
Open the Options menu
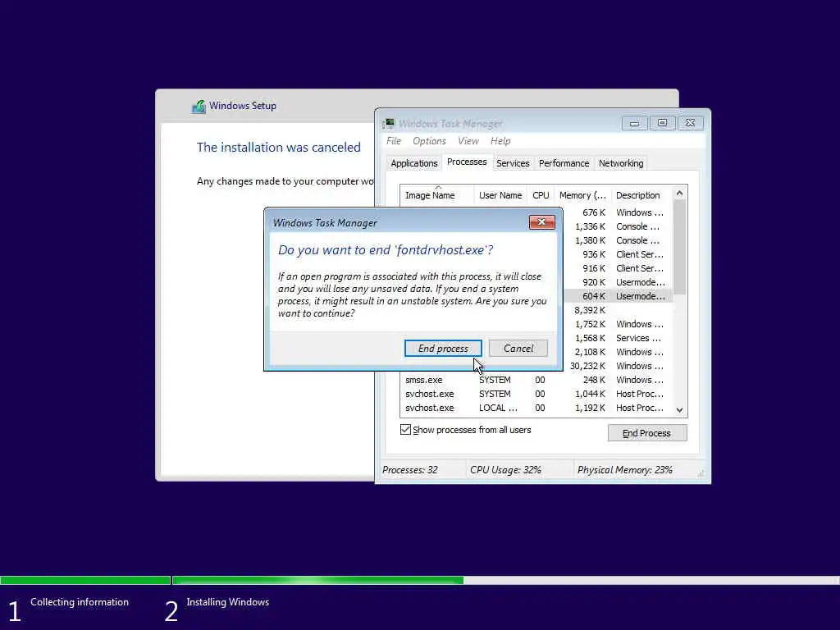pos(429,141)
